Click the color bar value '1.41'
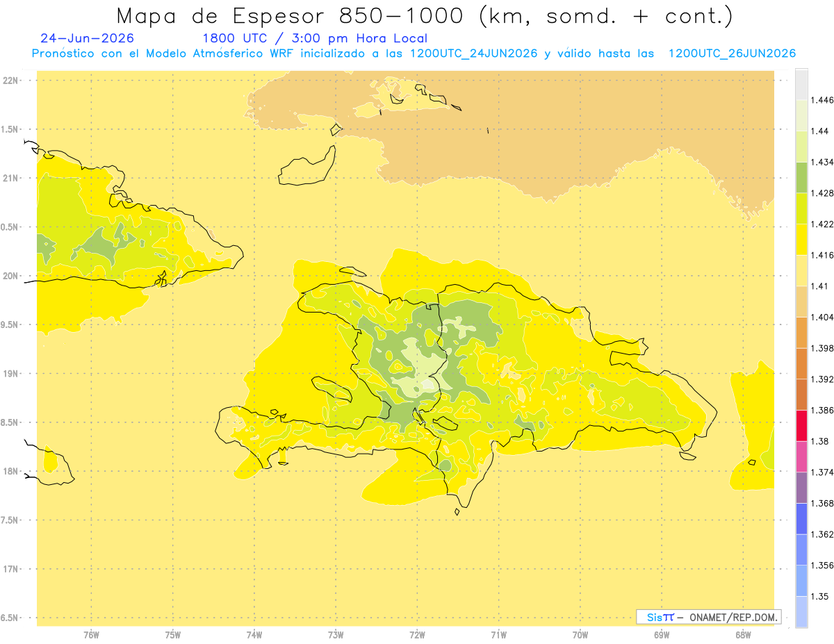834x644 pixels. 819,286
